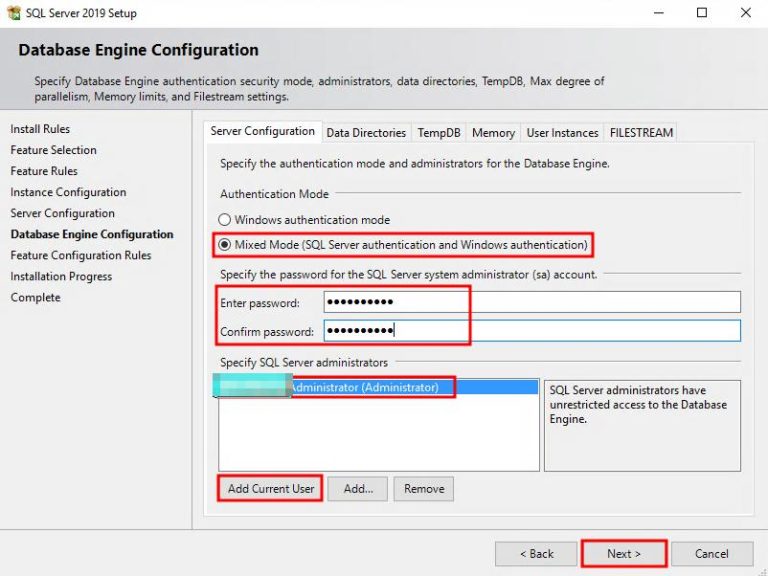Maximize the setup window
Screen dimensions: 768x576
point(702,13)
